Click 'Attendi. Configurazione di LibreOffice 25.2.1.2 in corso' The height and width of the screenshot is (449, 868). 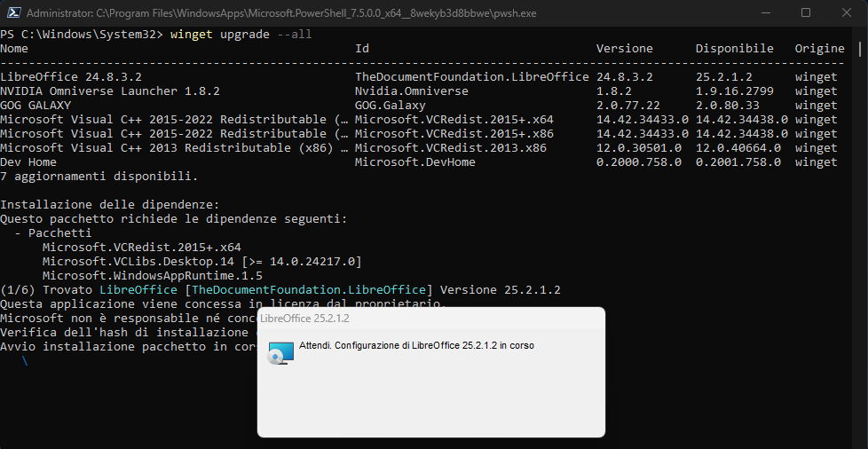click(x=416, y=345)
